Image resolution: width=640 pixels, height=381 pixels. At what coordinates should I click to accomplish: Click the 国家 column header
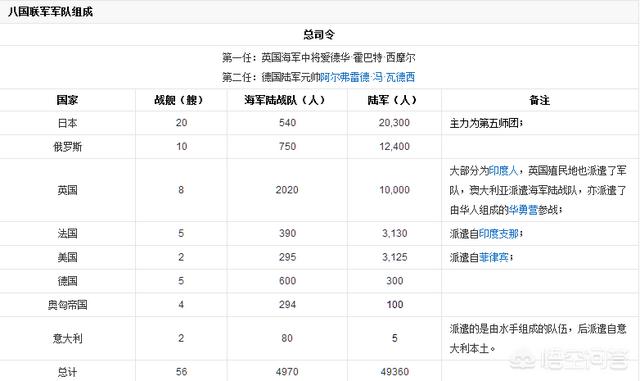tap(67, 100)
